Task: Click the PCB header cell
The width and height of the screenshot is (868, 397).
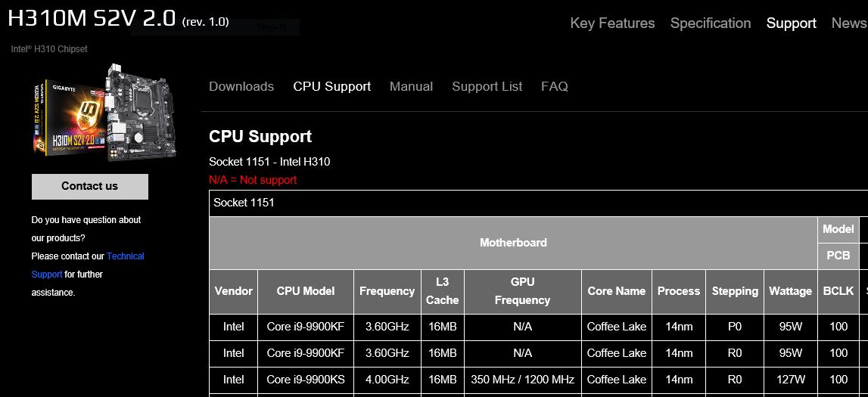Action: pos(838,256)
